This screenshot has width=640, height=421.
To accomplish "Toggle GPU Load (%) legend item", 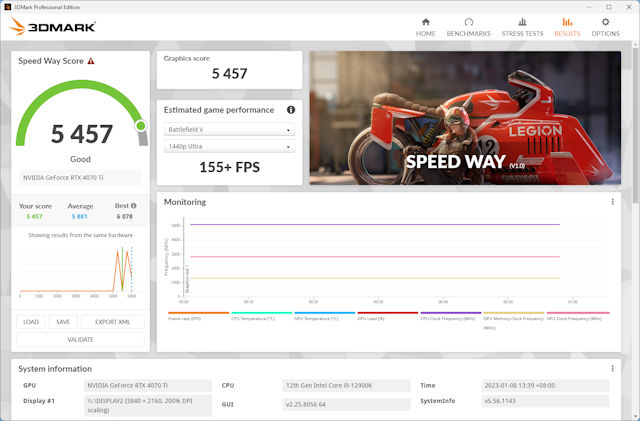I will pos(388,316).
